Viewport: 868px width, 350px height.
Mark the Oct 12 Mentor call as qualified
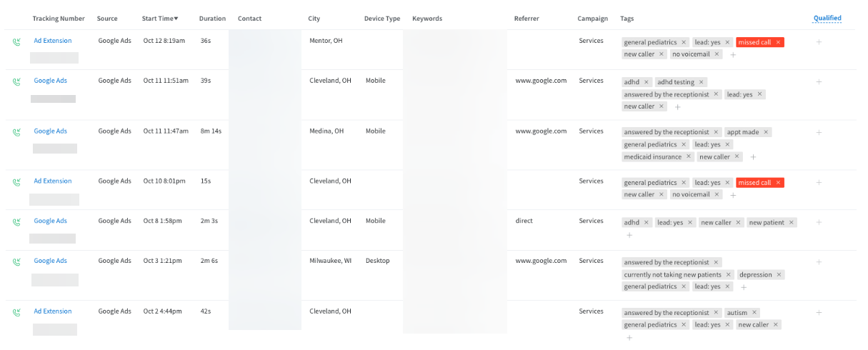click(819, 42)
